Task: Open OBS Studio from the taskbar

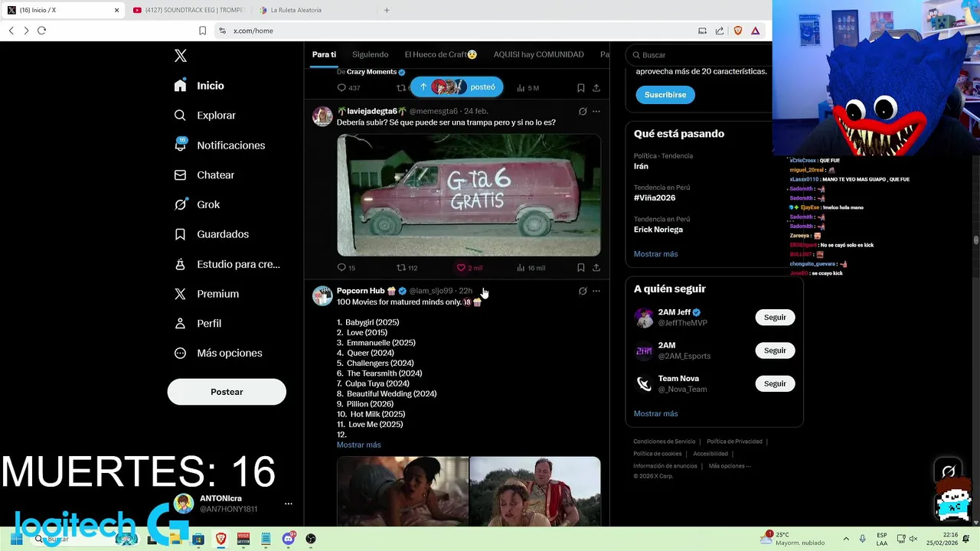Action: pyautogui.click(x=311, y=539)
